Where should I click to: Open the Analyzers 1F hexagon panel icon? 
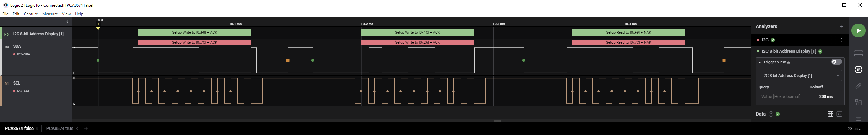pyautogui.click(x=858, y=70)
